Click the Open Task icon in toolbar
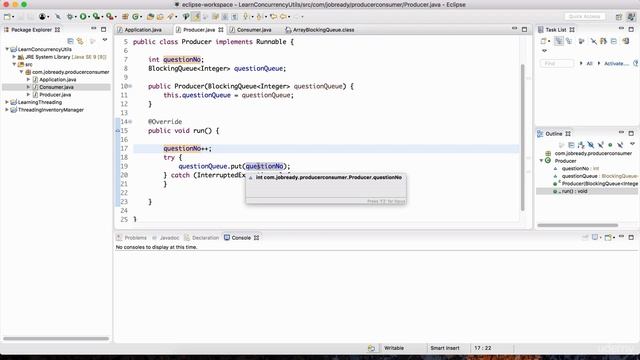 160,17
